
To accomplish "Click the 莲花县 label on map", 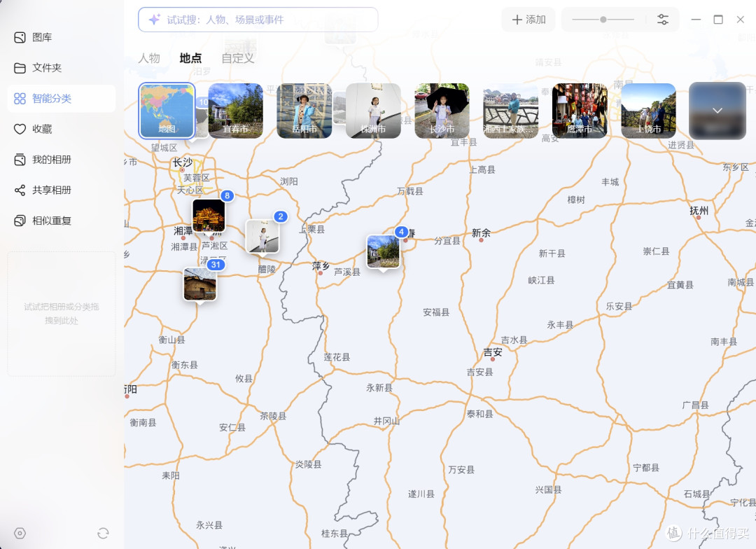I will click(337, 357).
